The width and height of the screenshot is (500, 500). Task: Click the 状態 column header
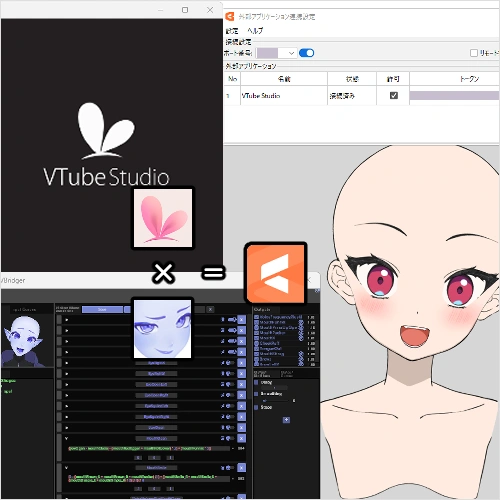(352, 79)
